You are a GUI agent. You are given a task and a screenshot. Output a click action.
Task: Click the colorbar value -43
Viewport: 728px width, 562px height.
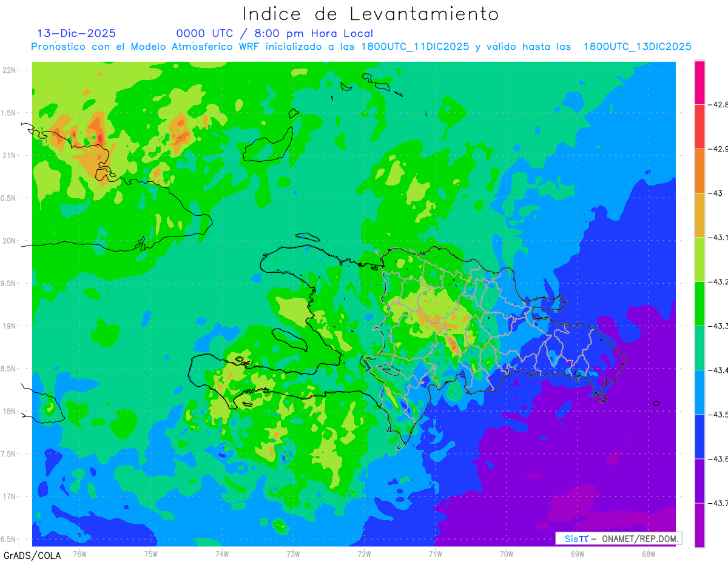(715, 193)
